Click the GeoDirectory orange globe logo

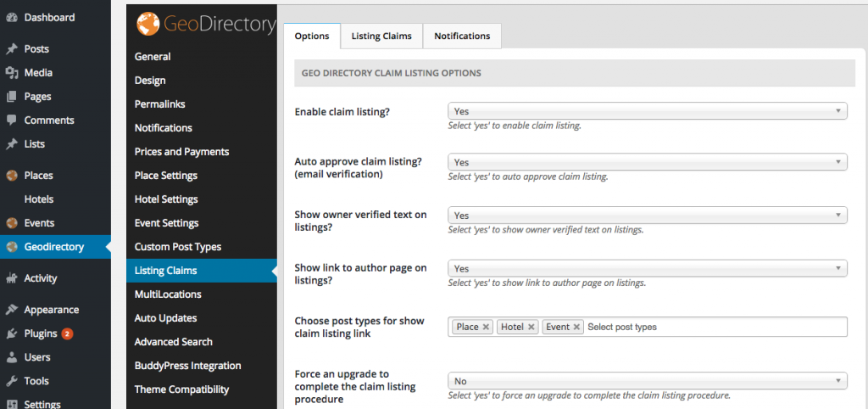tap(148, 25)
